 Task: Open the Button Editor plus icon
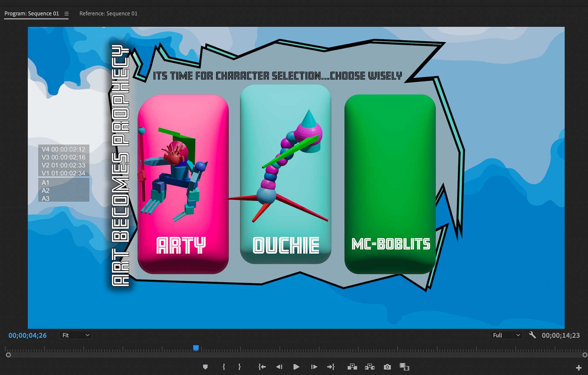click(x=579, y=368)
